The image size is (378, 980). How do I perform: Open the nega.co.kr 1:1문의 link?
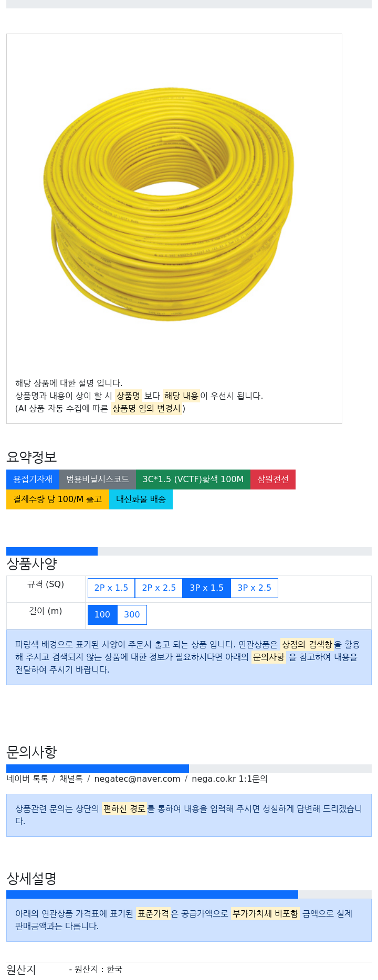229,779
